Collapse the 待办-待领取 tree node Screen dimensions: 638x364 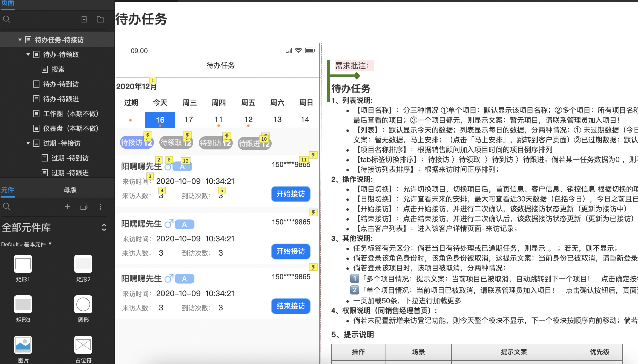coord(28,54)
